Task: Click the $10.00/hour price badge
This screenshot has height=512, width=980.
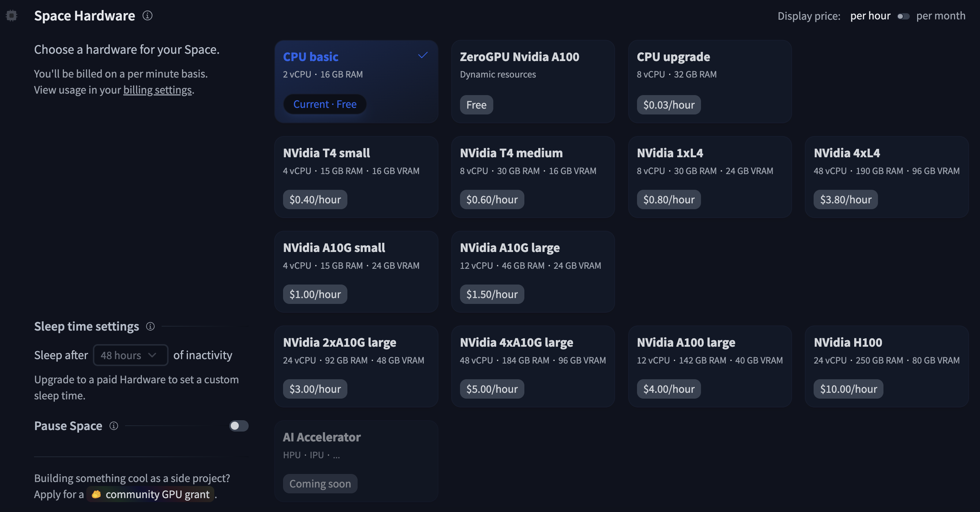Action: 848,389
